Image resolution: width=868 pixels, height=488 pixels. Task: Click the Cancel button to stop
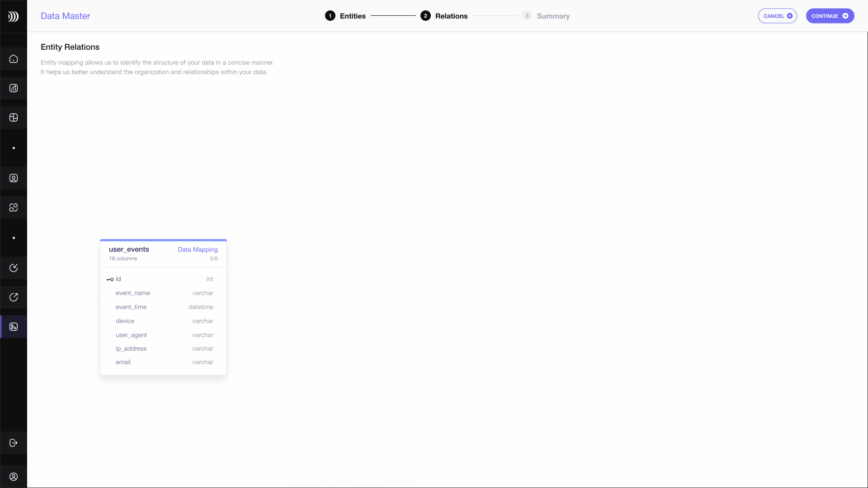(x=778, y=16)
